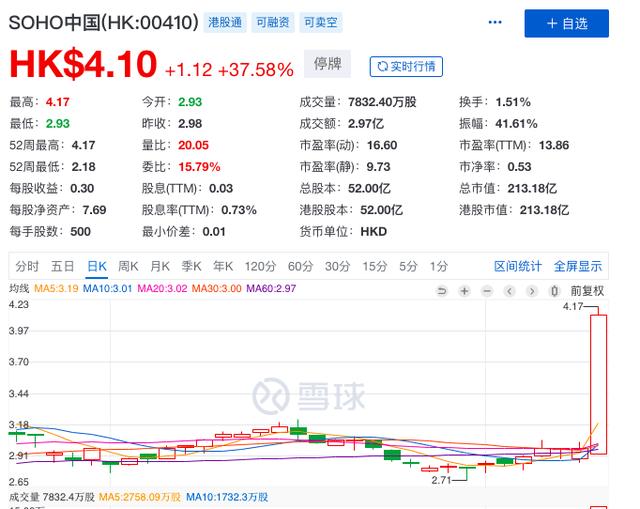
Task: Add stock with the 自选 button
Action: tap(567, 23)
